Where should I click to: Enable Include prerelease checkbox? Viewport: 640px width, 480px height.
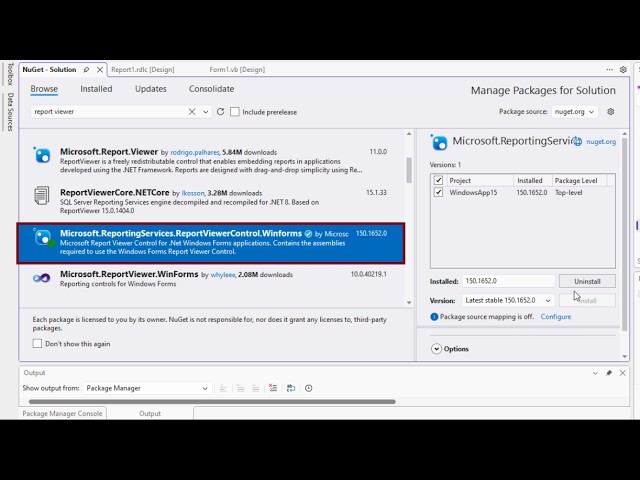pyautogui.click(x=235, y=112)
